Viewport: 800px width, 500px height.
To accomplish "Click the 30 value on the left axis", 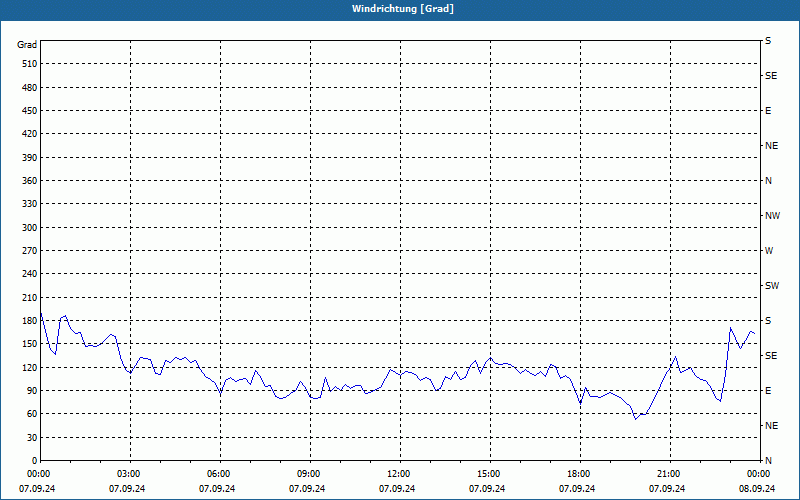I will [32, 437].
